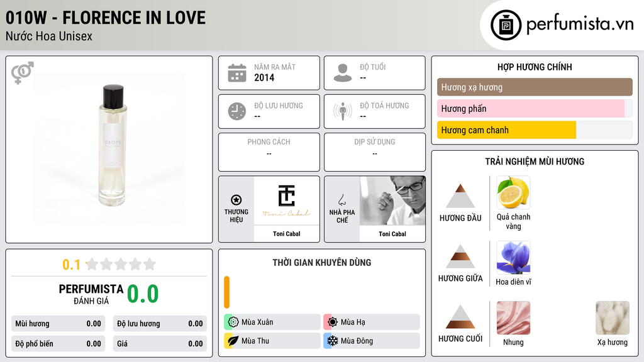Click the 0.1 user rating number
Viewport: 644px width, 362px height.
tap(71, 265)
